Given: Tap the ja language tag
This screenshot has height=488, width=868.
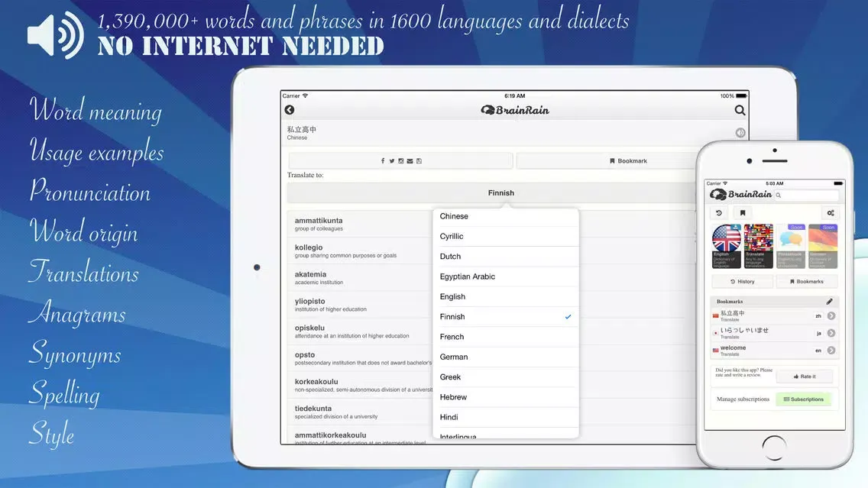Looking at the screenshot, I should click(x=818, y=333).
